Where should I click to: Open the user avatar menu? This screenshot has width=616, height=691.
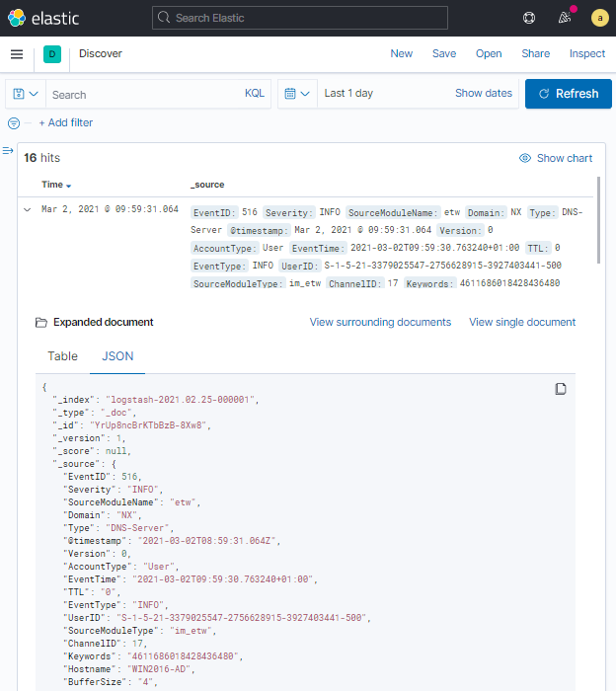tap(599, 18)
